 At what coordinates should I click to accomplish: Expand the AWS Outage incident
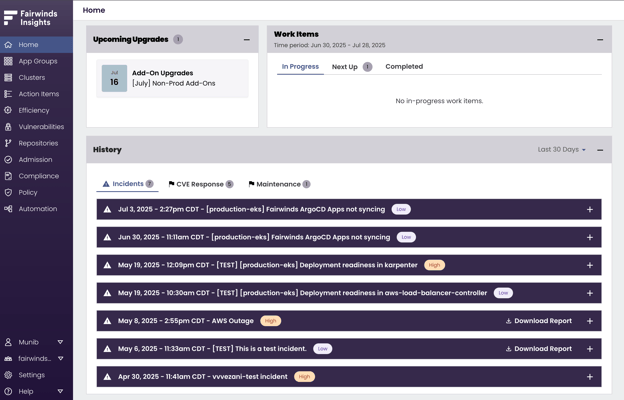590,321
